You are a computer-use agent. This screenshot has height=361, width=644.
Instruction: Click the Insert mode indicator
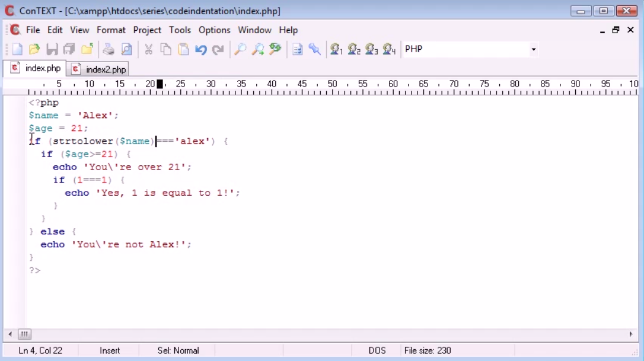110,350
